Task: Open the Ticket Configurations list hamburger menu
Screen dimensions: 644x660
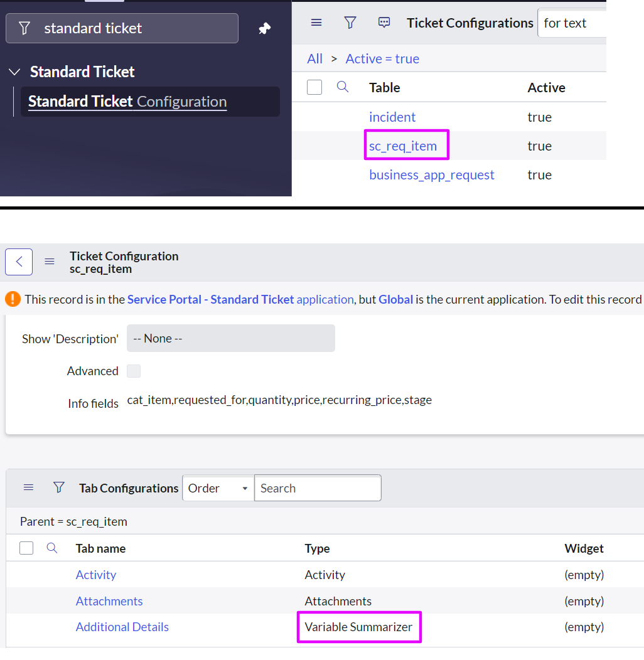Action: pyautogui.click(x=316, y=23)
